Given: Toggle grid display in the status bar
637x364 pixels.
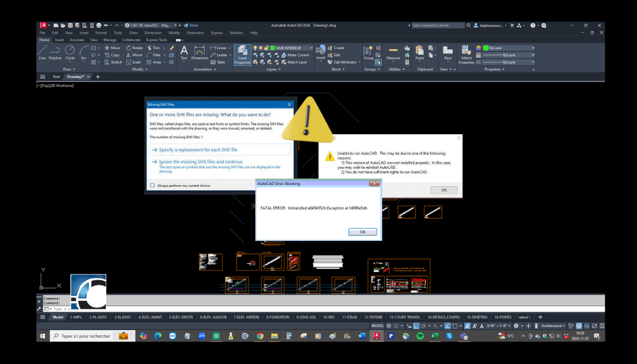Looking at the screenshot, I should 389,326.
